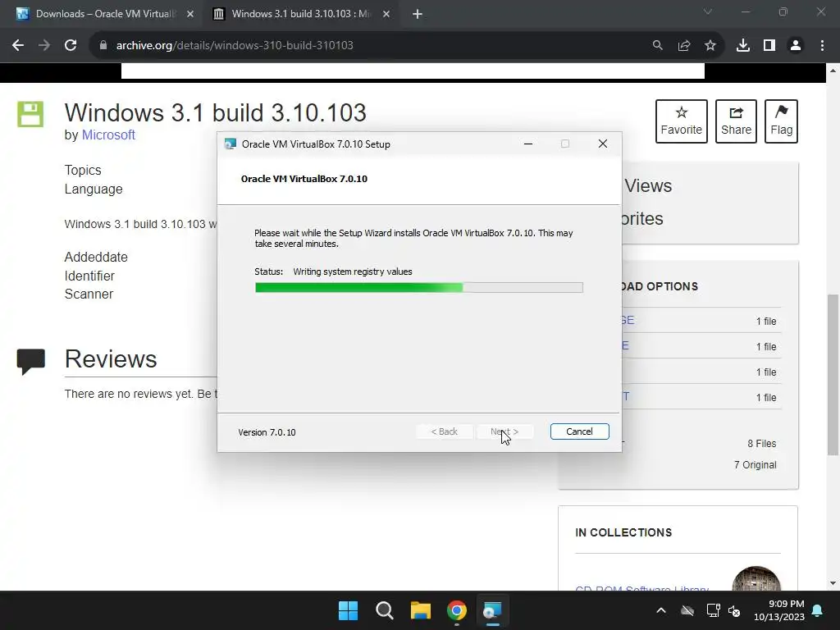This screenshot has width=840, height=630.
Task: Click the installation progress bar
Action: 419,288
